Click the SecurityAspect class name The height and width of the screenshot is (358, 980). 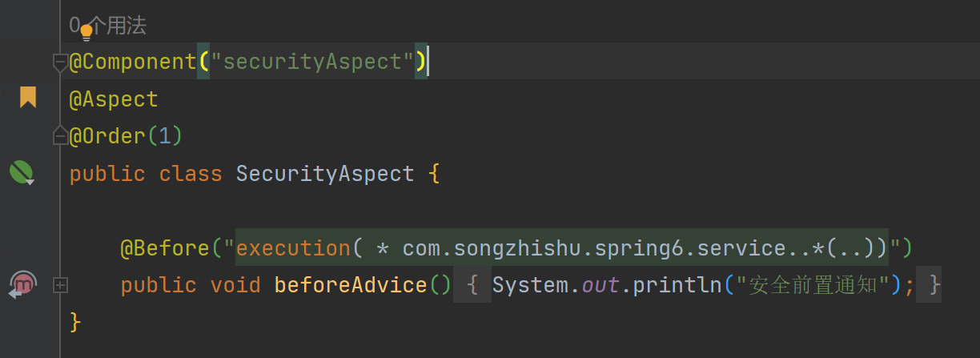click(x=325, y=174)
